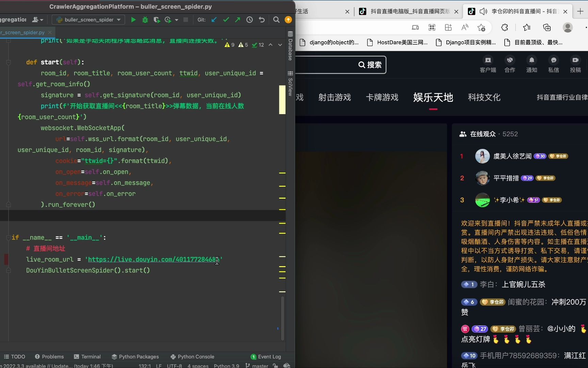
Task: Open the Python Console tool window
Action: (x=192, y=356)
